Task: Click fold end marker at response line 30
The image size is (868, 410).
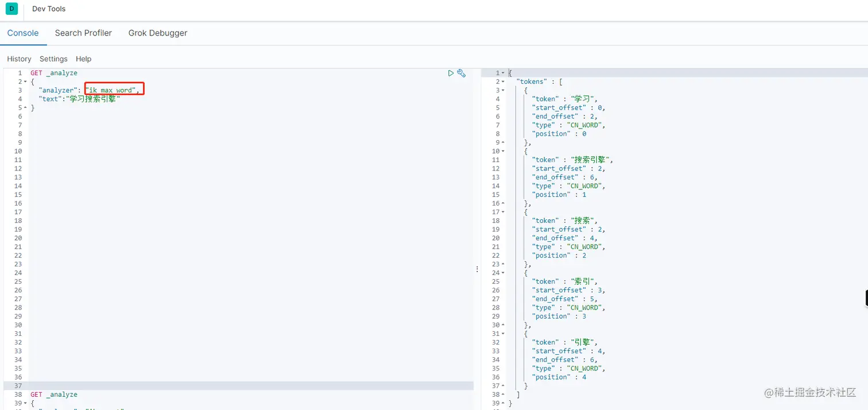Action: (x=503, y=325)
